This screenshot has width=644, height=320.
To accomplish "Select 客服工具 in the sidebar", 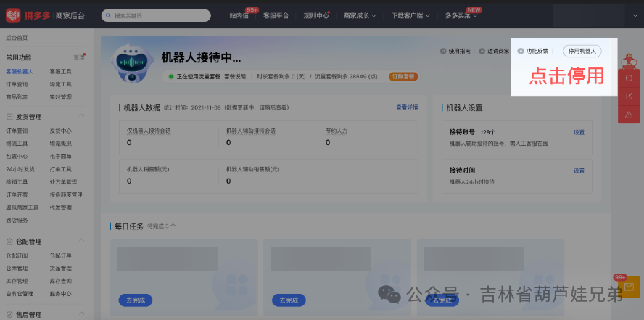I will pyautogui.click(x=60, y=72).
